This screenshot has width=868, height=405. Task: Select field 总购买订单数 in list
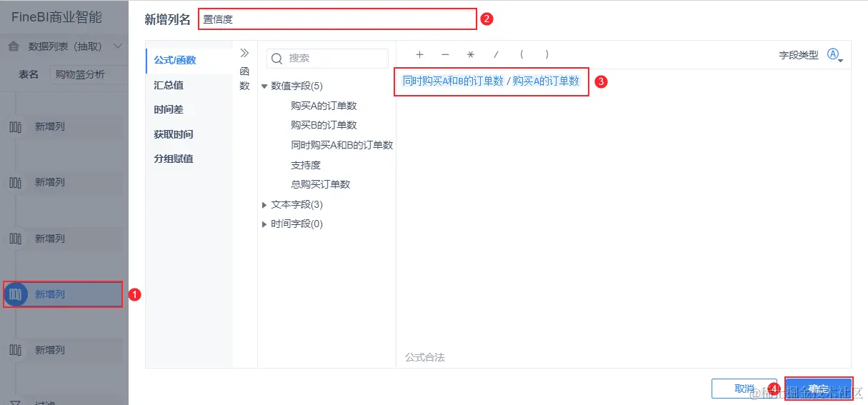point(321,184)
